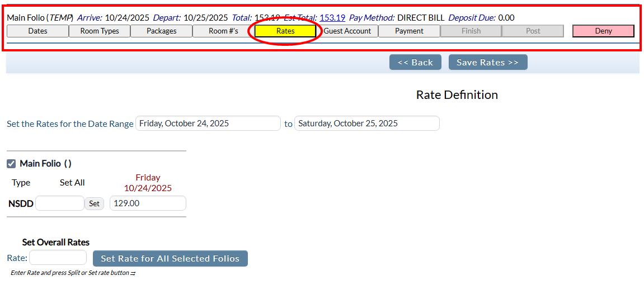Open the 153.19 estimated total link
644x285 pixels.
(332, 17)
